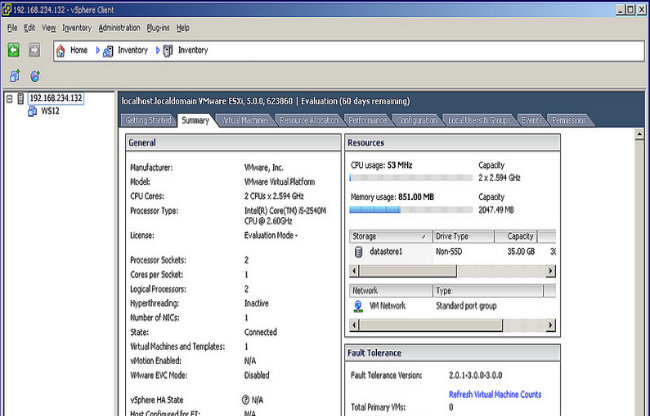Click the Resources panel header
The width and height of the screenshot is (650, 416).
(x=452, y=143)
